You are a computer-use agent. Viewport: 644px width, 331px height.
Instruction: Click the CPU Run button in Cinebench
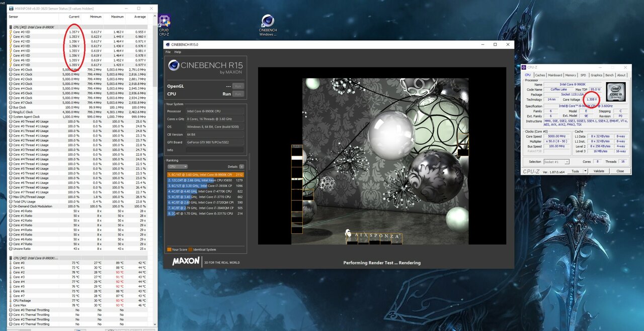[x=238, y=94]
